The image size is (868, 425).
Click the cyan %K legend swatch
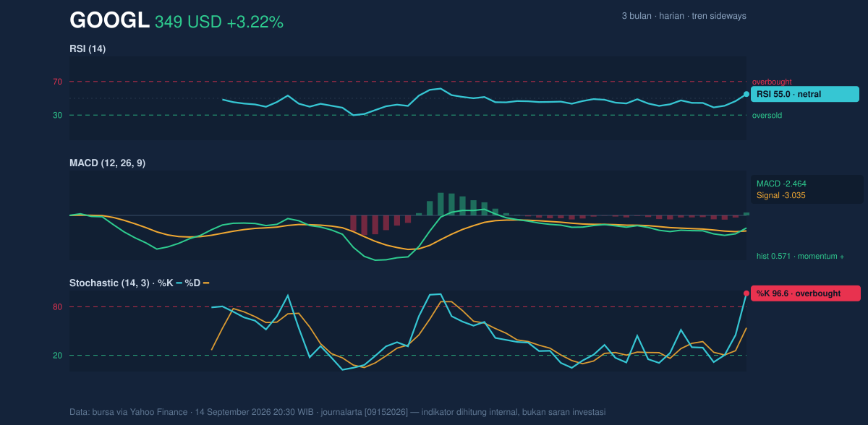(179, 283)
